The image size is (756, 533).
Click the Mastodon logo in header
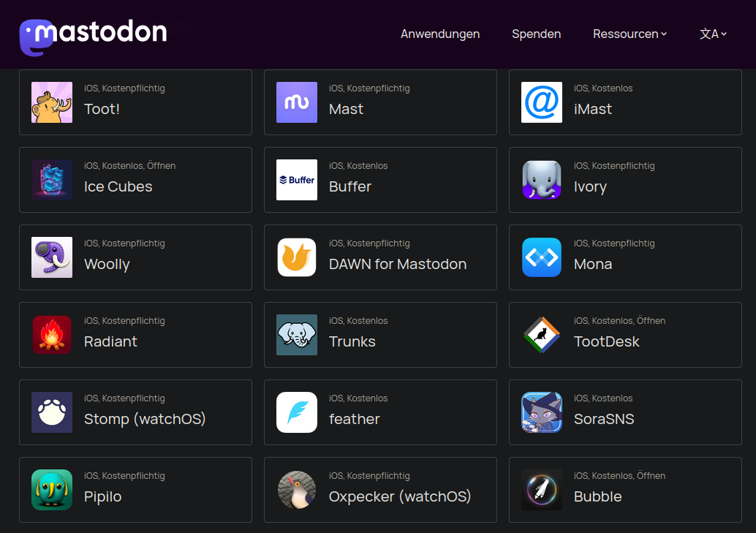pos(93,34)
